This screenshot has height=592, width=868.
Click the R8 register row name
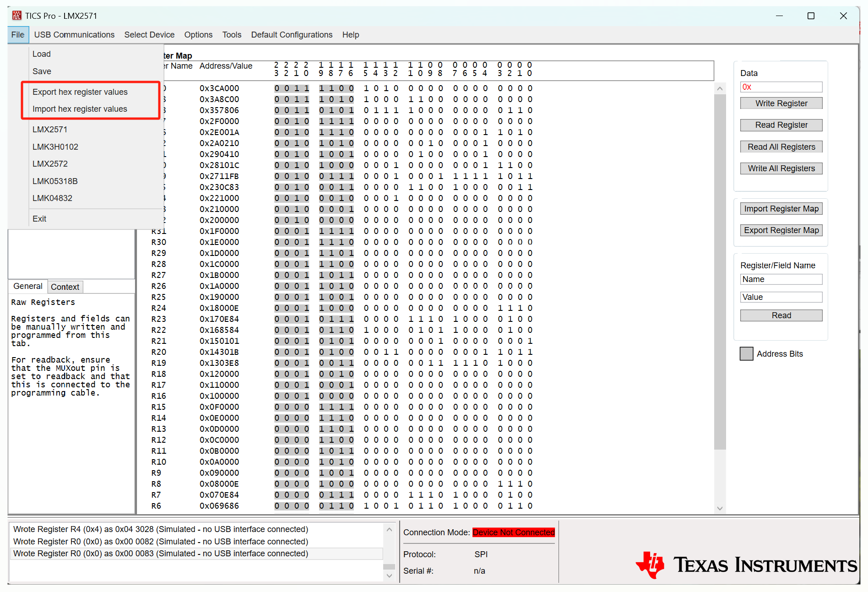point(156,484)
